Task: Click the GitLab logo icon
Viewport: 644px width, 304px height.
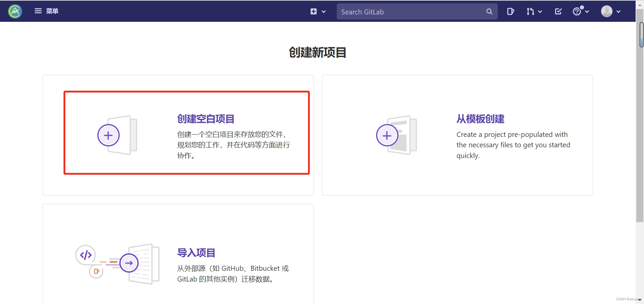Action: pyautogui.click(x=15, y=11)
